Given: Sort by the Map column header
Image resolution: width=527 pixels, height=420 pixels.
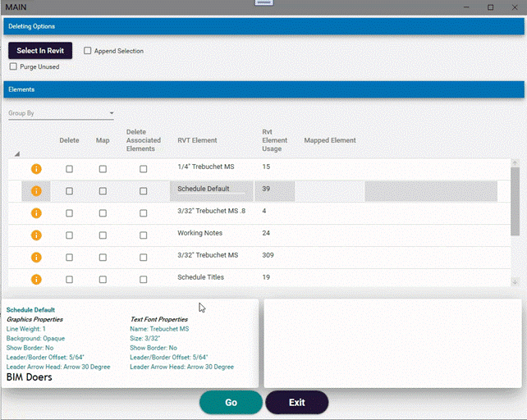Looking at the screenshot, I should (x=103, y=140).
